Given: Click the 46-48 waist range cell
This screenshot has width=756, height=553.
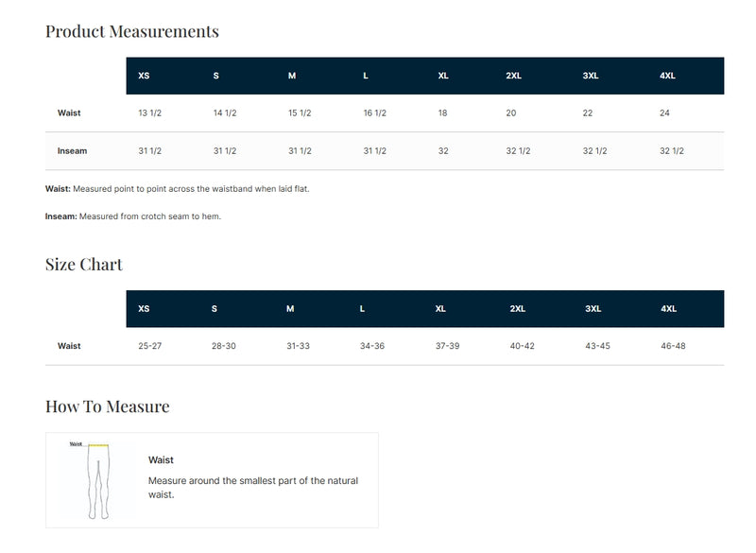Looking at the screenshot, I should [673, 346].
